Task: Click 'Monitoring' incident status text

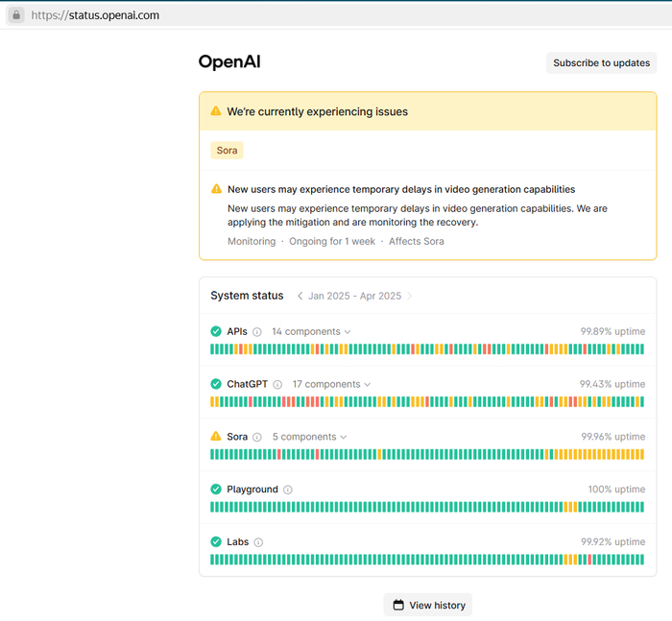Action: 252,241
